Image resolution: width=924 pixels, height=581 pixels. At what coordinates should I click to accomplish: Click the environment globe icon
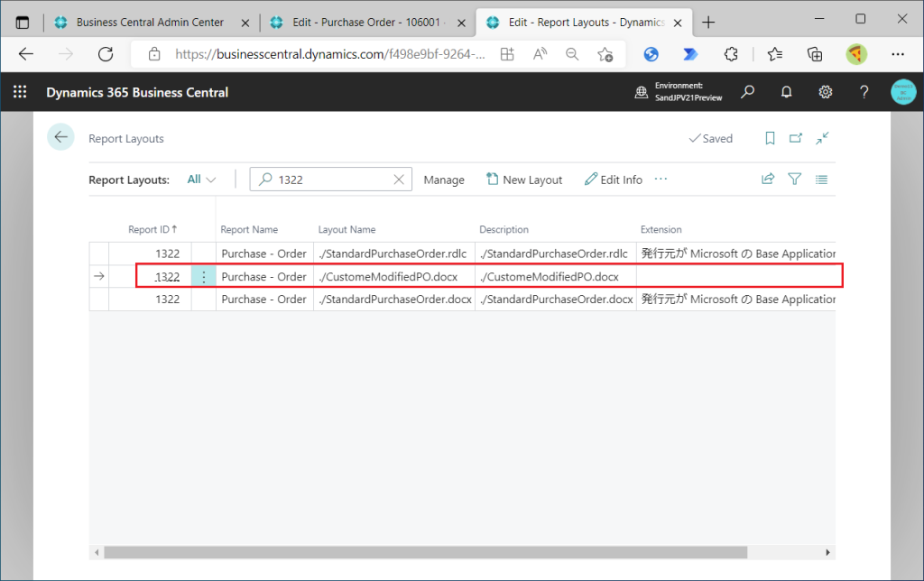[x=642, y=92]
